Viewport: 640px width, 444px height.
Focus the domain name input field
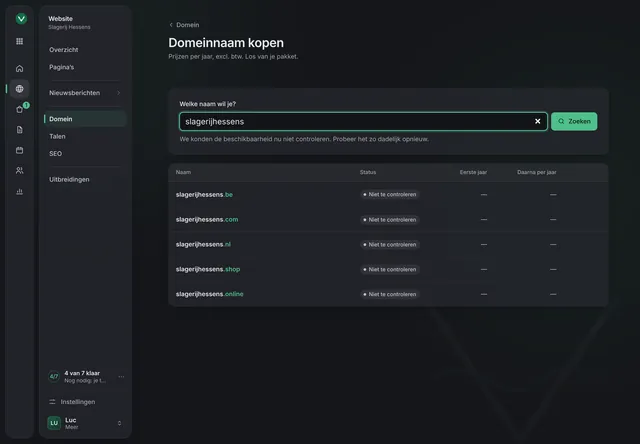[x=356, y=122]
